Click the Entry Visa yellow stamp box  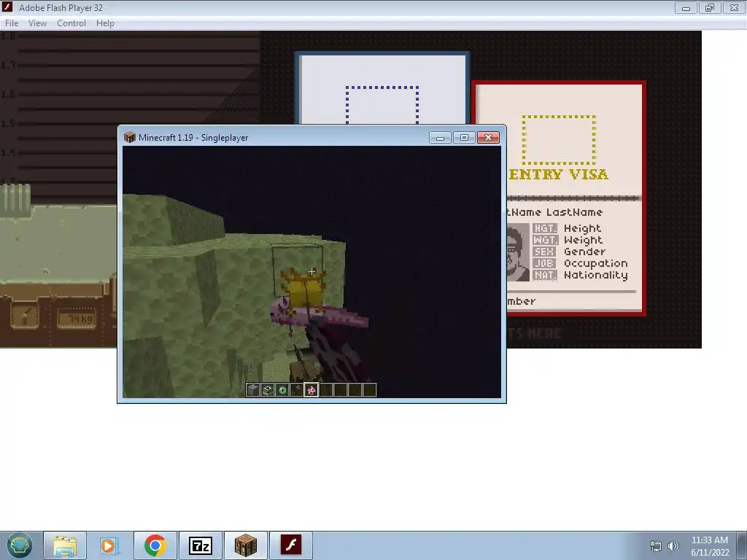tap(559, 139)
